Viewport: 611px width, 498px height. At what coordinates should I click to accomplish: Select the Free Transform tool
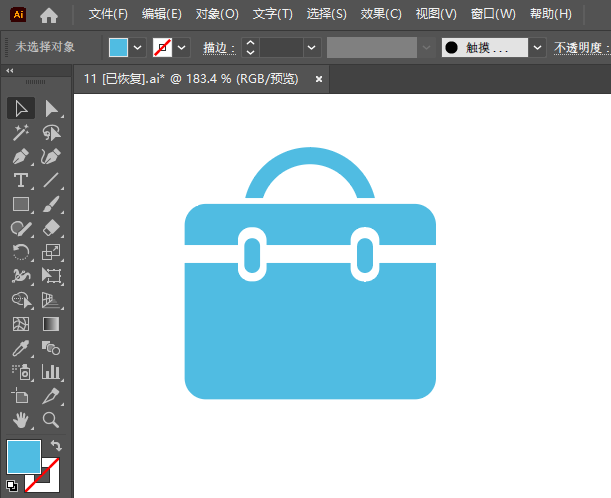51,276
